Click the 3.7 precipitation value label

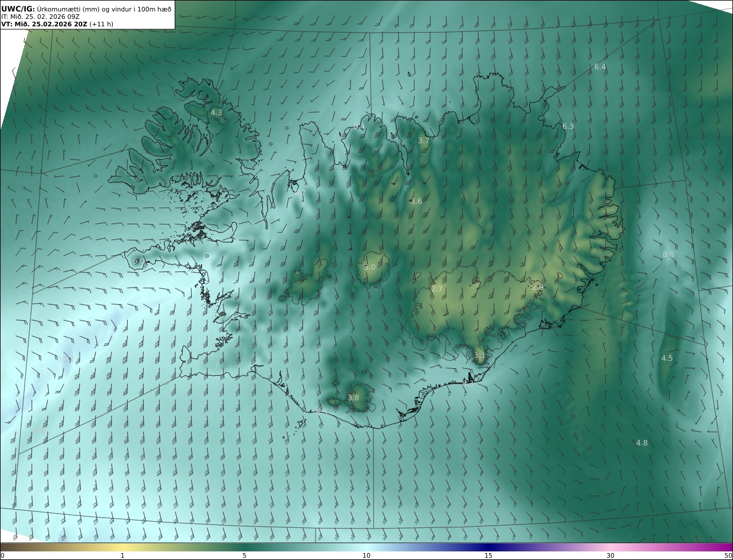coord(423,141)
